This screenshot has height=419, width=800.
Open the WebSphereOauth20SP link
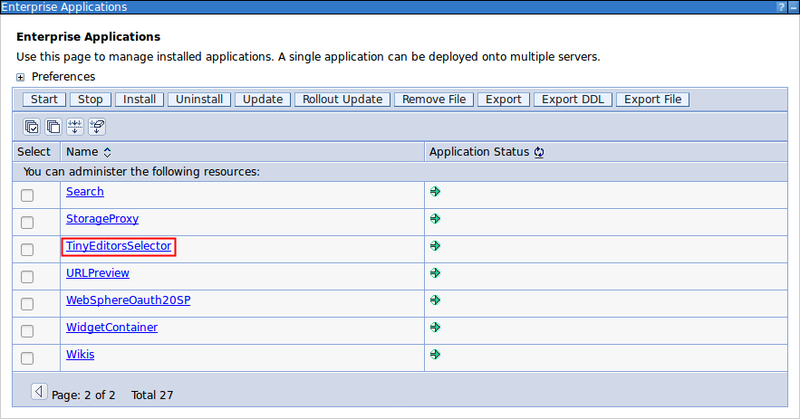(x=127, y=300)
